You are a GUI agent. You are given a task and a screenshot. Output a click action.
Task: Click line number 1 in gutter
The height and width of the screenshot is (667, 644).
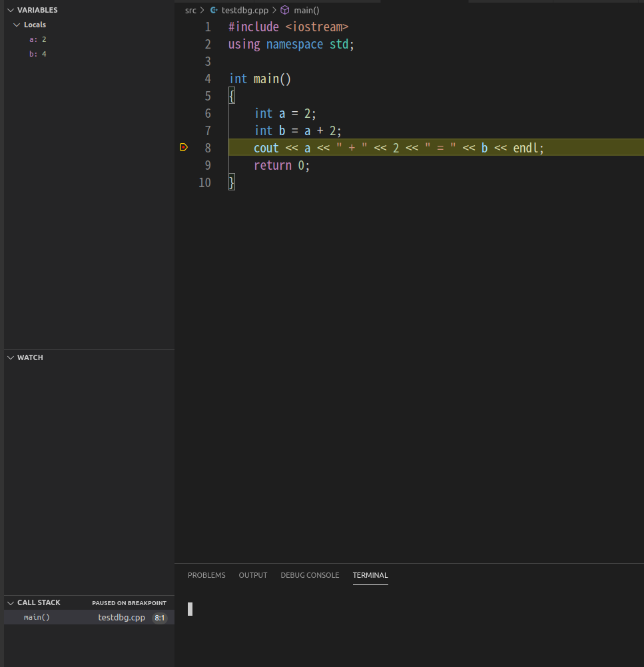point(208,27)
